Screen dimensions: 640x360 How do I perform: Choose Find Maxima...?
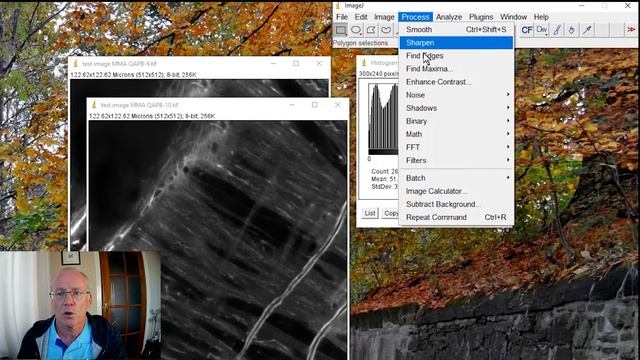point(456,69)
